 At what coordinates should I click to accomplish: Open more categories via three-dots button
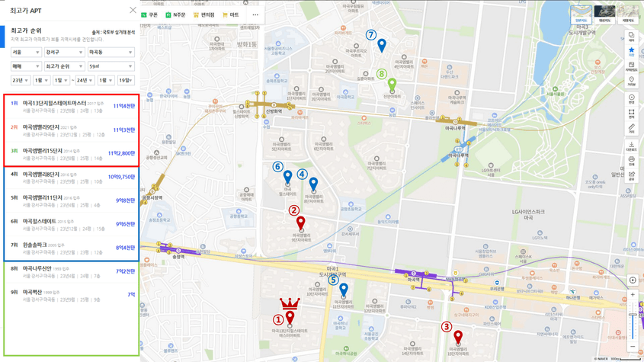coord(255,14)
